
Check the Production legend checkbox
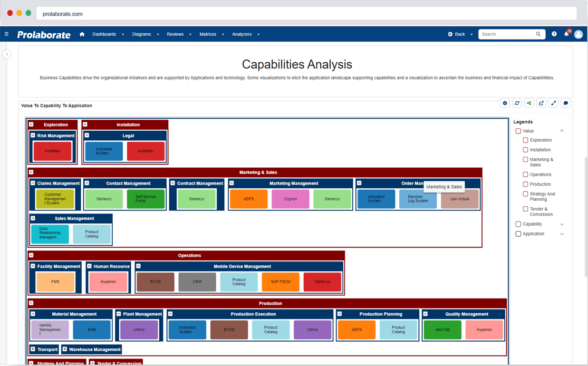point(525,184)
